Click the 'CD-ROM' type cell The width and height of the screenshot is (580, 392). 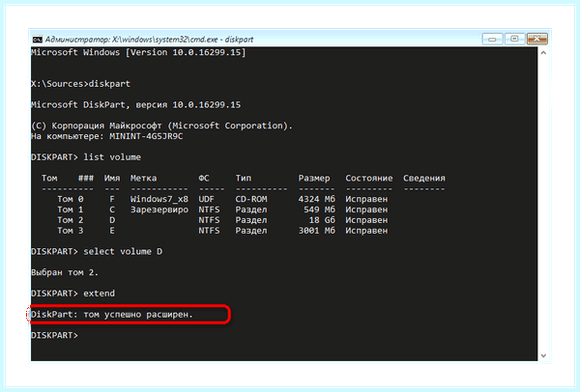pyautogui.click(x=251, y=199)
